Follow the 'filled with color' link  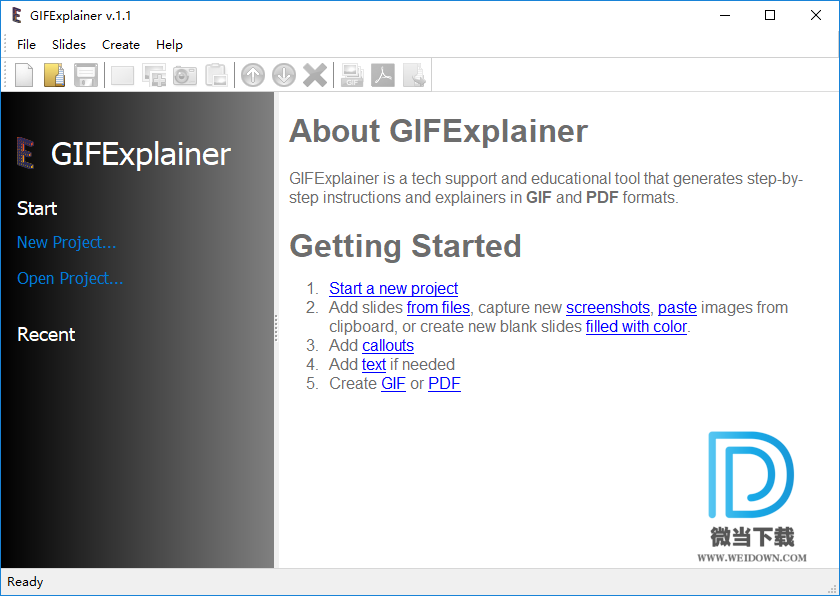[636, 326]
